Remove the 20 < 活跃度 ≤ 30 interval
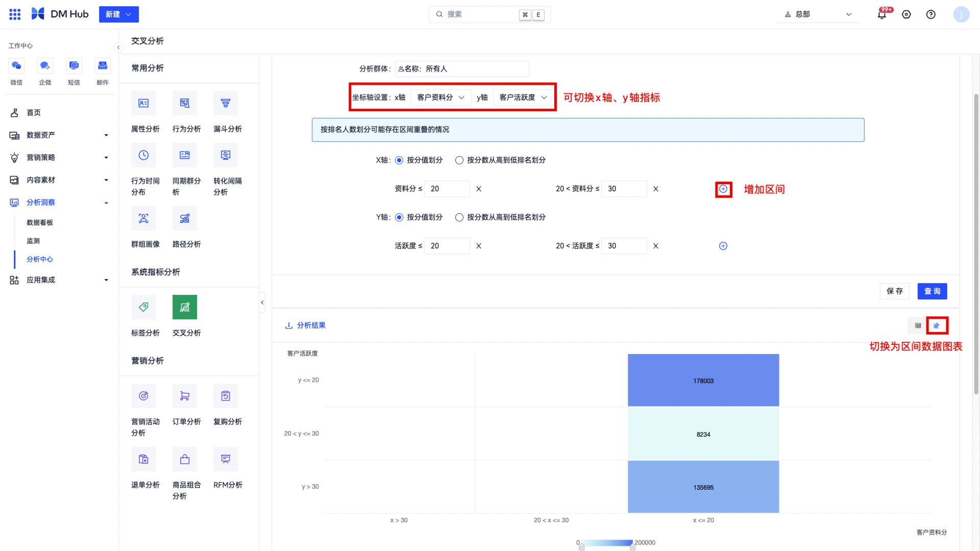The width and height of the screenshot is (980, 551). [656, 246]
